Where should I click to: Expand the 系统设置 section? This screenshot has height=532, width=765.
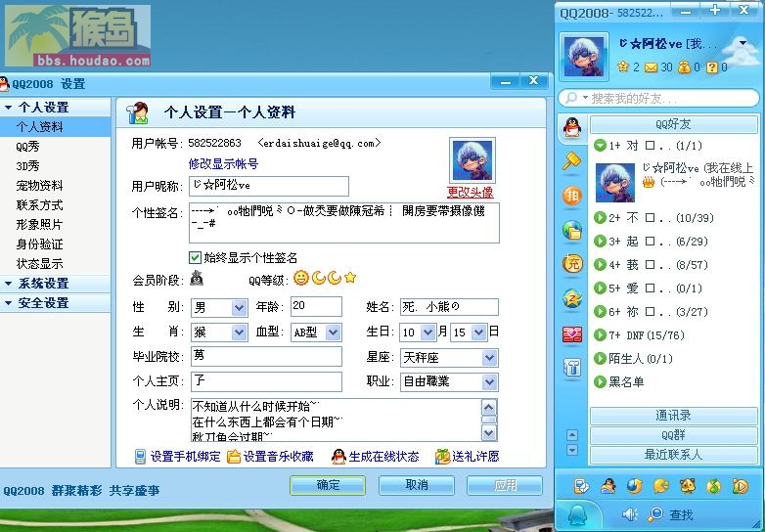pyautogui.click(x=8, y=284)
